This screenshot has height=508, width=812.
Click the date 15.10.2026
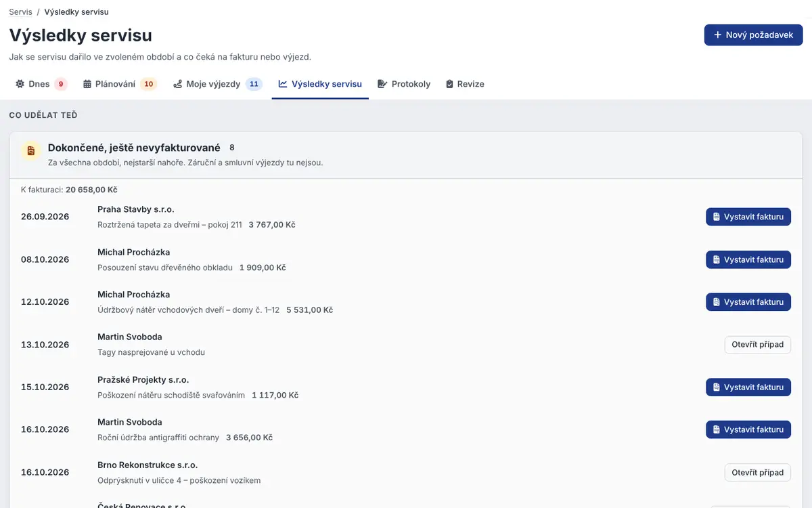point(45,387)
